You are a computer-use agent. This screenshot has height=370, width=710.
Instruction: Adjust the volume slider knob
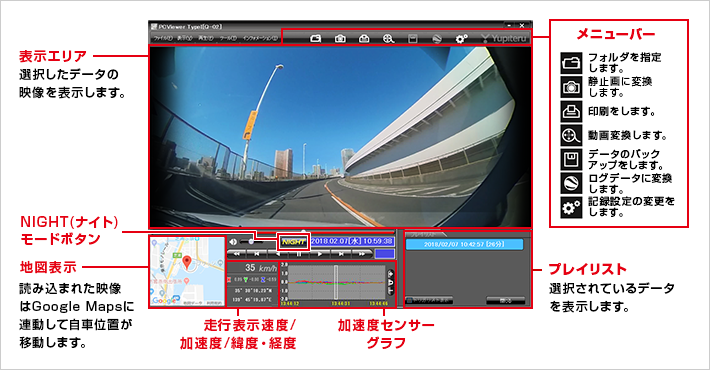[251, 242]
